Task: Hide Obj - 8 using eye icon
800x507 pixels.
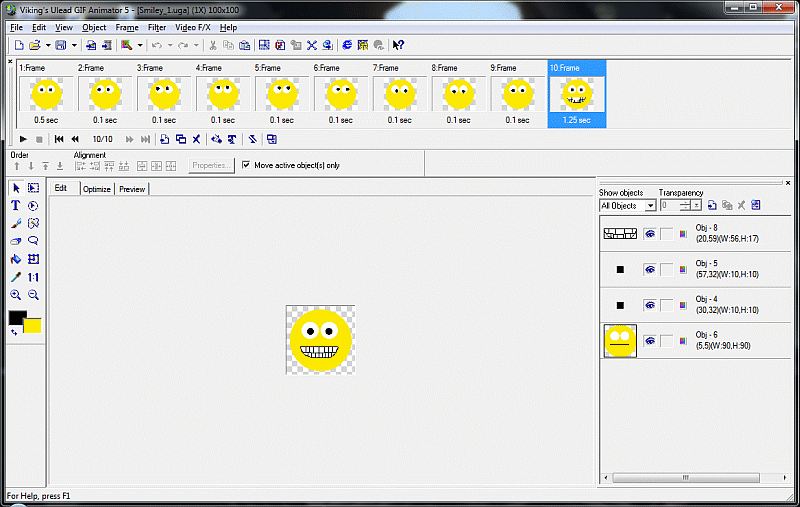Action: [x=650, y=233]
